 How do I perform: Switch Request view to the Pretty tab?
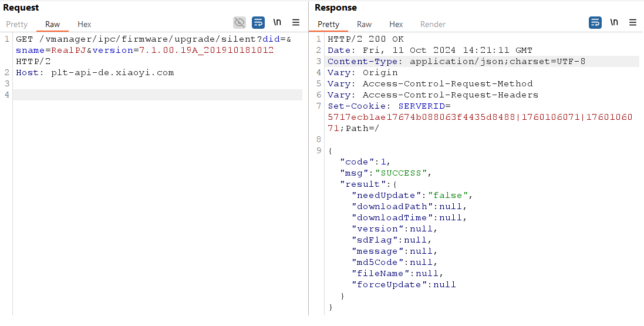(x=17, y=24)
